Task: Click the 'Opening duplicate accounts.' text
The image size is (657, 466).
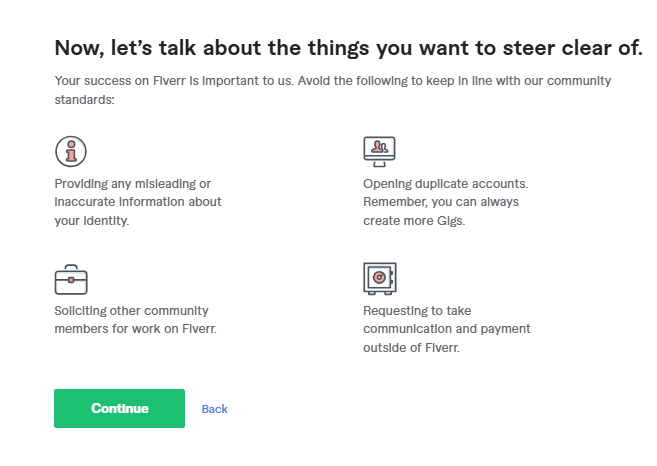Action: pos(445,184)
